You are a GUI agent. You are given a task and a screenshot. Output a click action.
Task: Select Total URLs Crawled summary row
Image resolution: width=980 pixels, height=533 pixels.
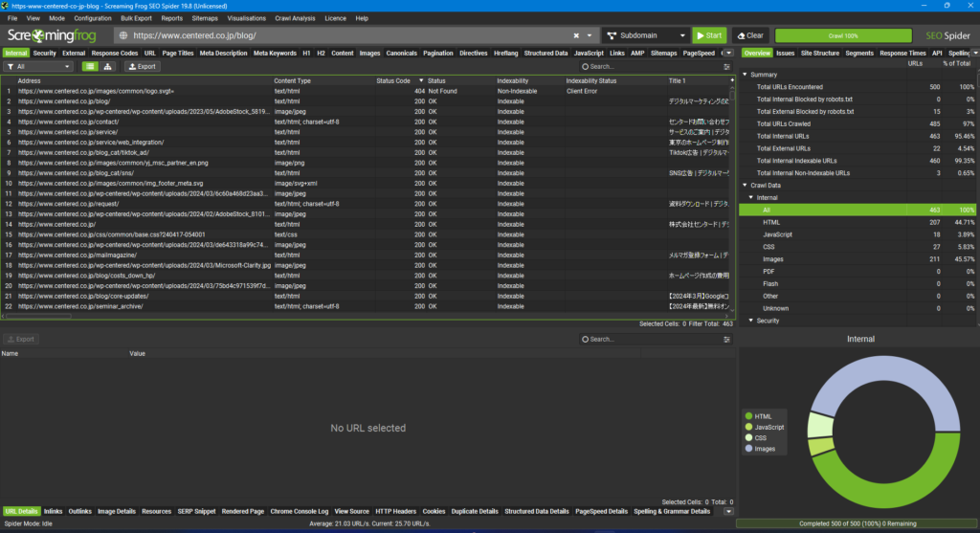(857, 123)
